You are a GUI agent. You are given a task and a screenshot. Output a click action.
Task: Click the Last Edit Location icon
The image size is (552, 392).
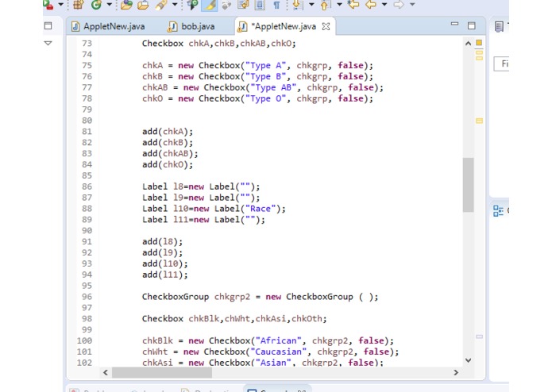pos(353,5)
